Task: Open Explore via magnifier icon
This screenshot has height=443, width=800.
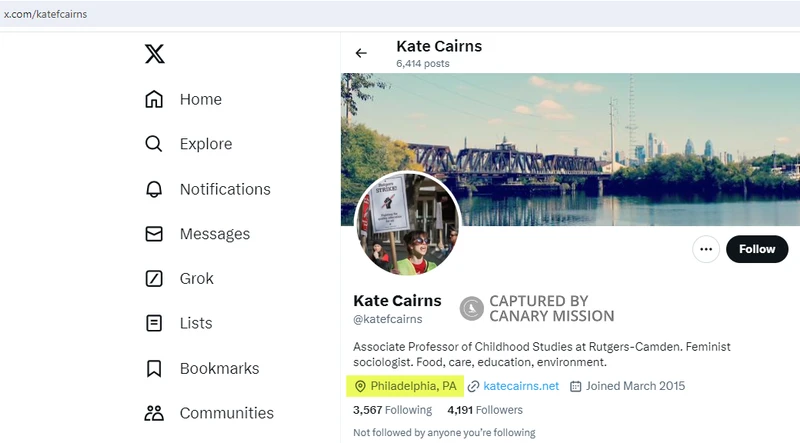Action: click(154, 144)
